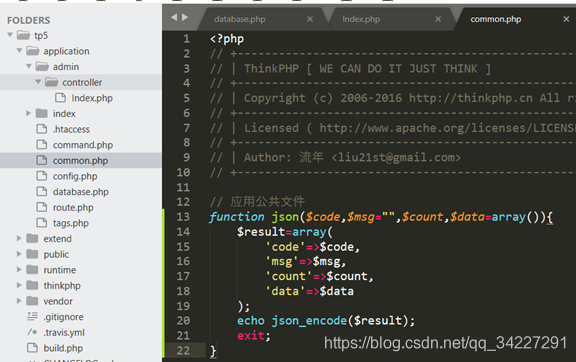Click the index folder icon
The image size is (576, 362).
[x=42, y=113]
